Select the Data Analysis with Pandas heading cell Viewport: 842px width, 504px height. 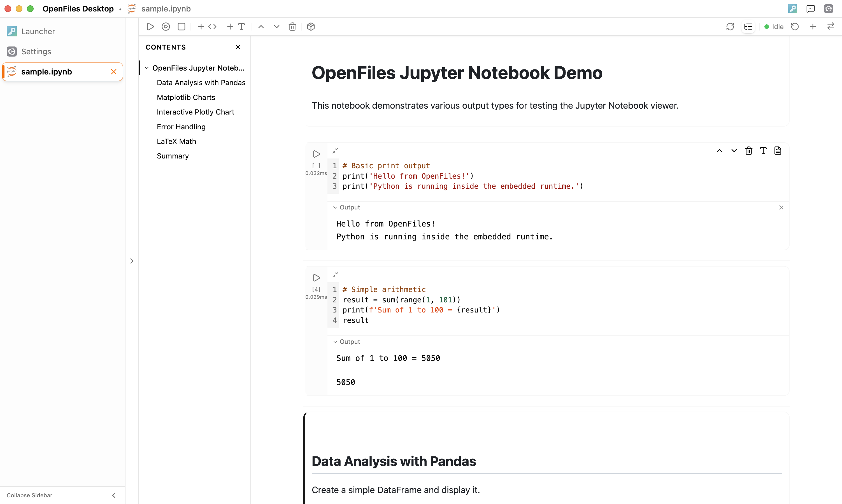(x=394, y=461)
